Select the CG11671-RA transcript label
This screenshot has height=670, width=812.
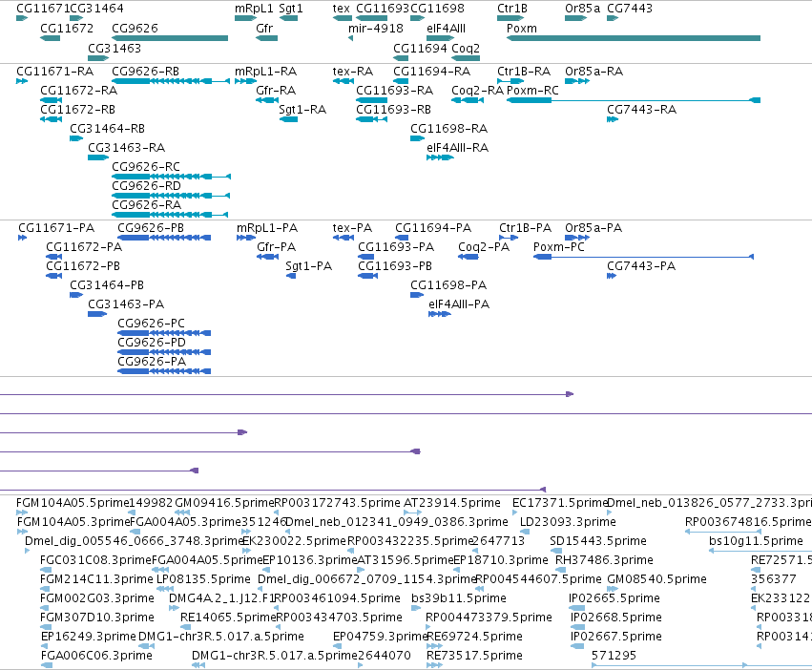(55, 71)
